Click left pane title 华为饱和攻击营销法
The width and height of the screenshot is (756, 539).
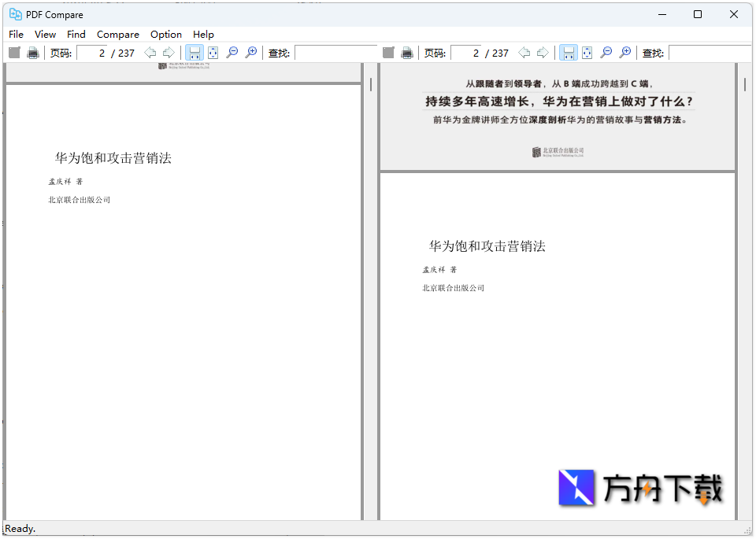[113, 158]
